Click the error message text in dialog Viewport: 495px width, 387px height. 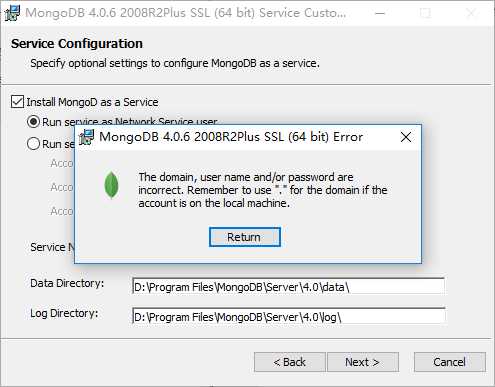(x=263, y=190)
